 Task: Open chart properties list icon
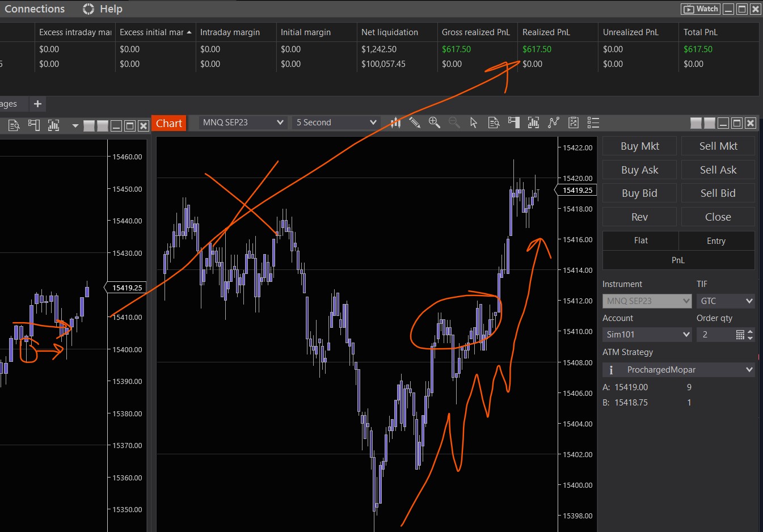tap(593, 123)
